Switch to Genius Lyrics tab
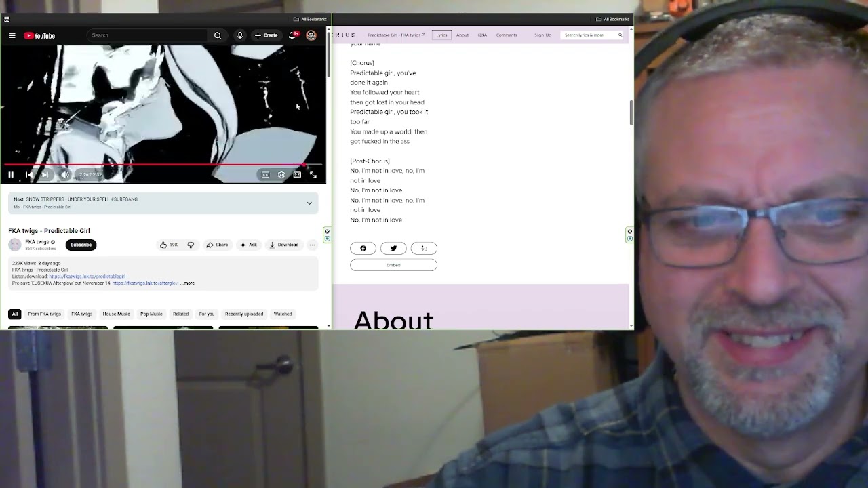 click(442, 35)
